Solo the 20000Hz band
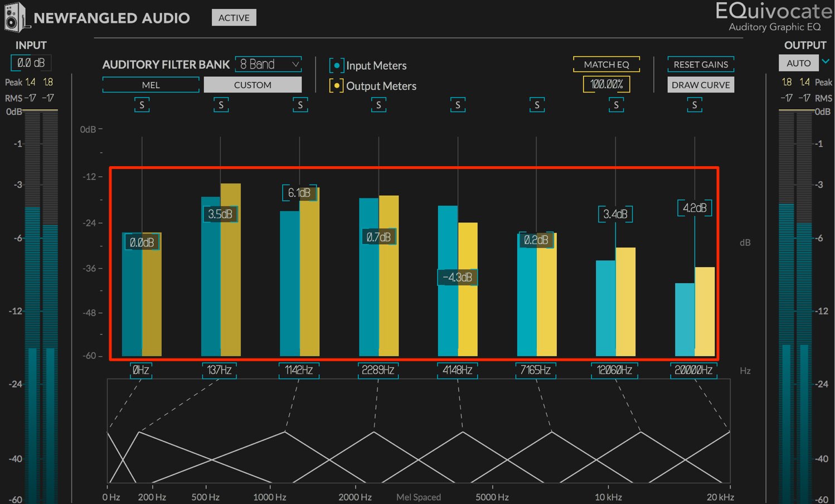 [x=695, y=105]
